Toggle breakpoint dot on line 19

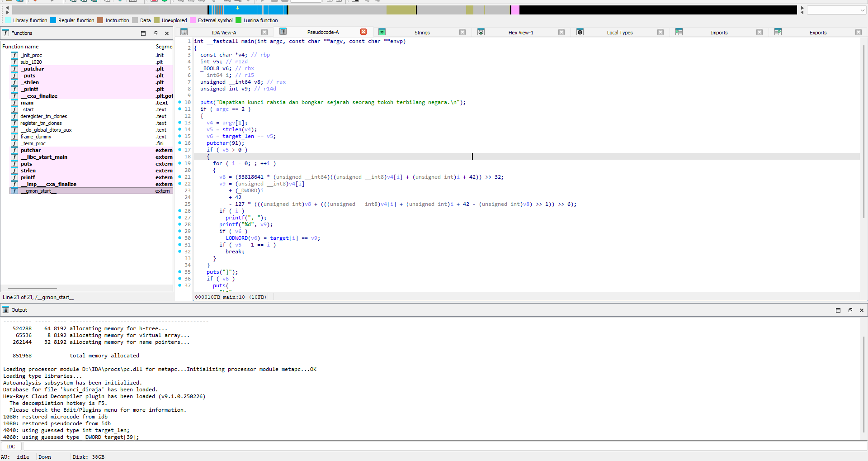[179, 163]
